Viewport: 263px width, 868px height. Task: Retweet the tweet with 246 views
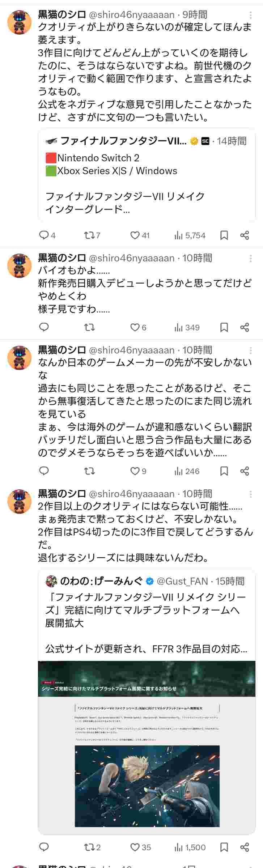(89, 471)
